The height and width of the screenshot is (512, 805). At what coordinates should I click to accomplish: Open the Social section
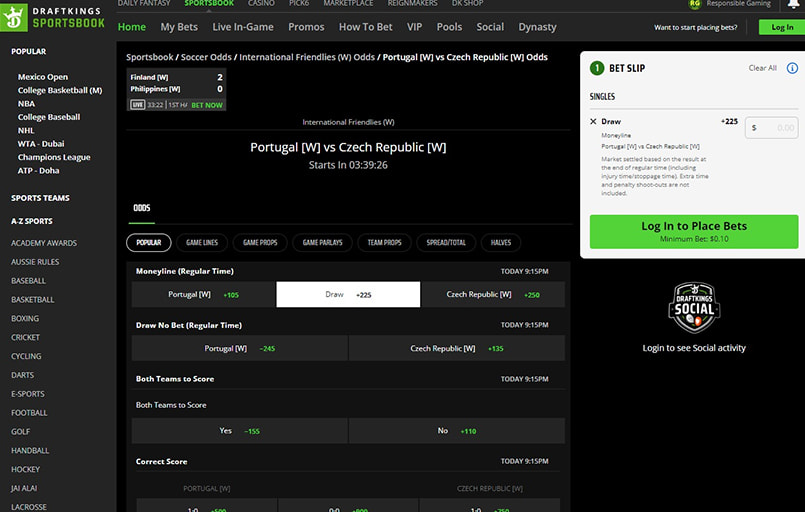tap(490, 27)
